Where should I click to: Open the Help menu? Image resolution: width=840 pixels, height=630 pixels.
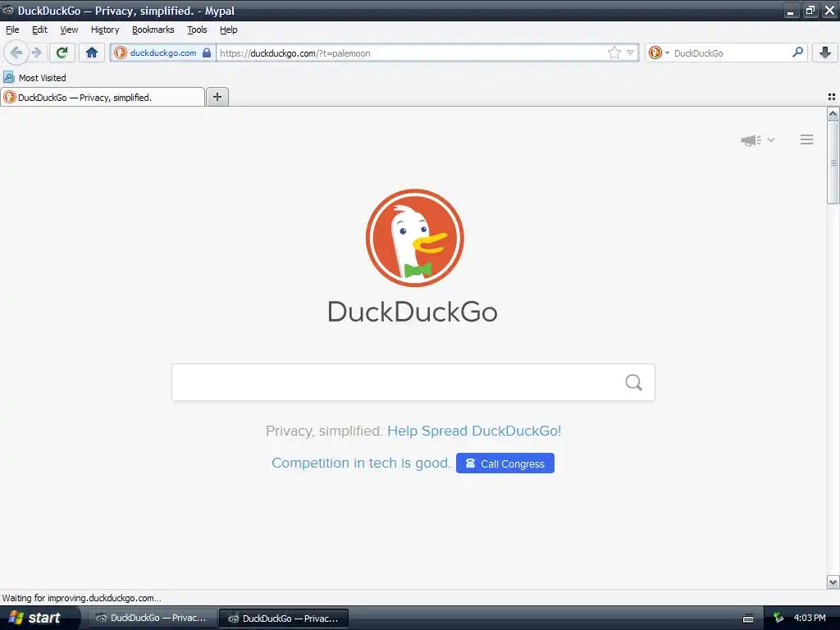(228, 30)
